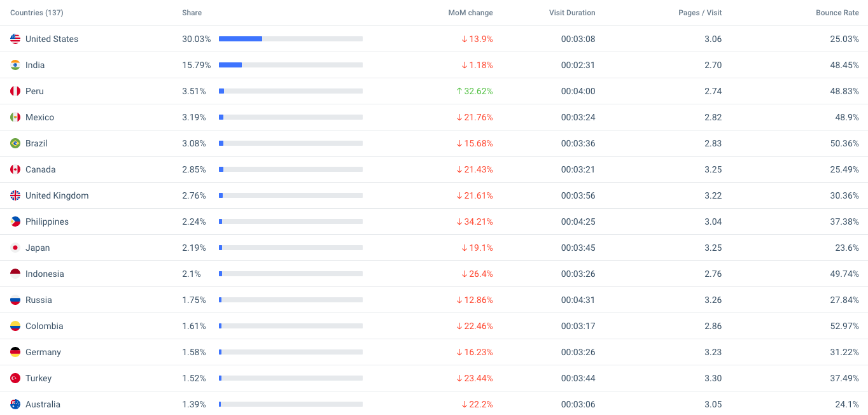Click the Turkey flag icon
868x415 pixels.
click(15, 378)
